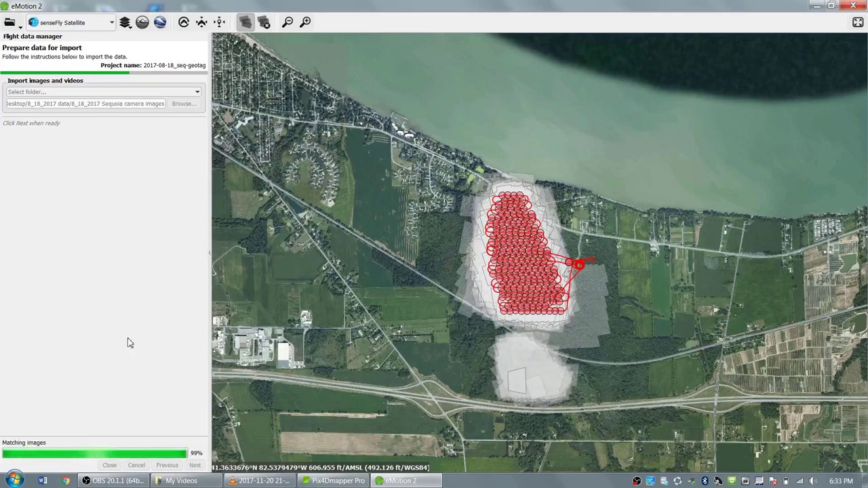The height and width of the screenshot is (488, 868).
Task: Open the map layers stack menu
Action: (125, 22)
